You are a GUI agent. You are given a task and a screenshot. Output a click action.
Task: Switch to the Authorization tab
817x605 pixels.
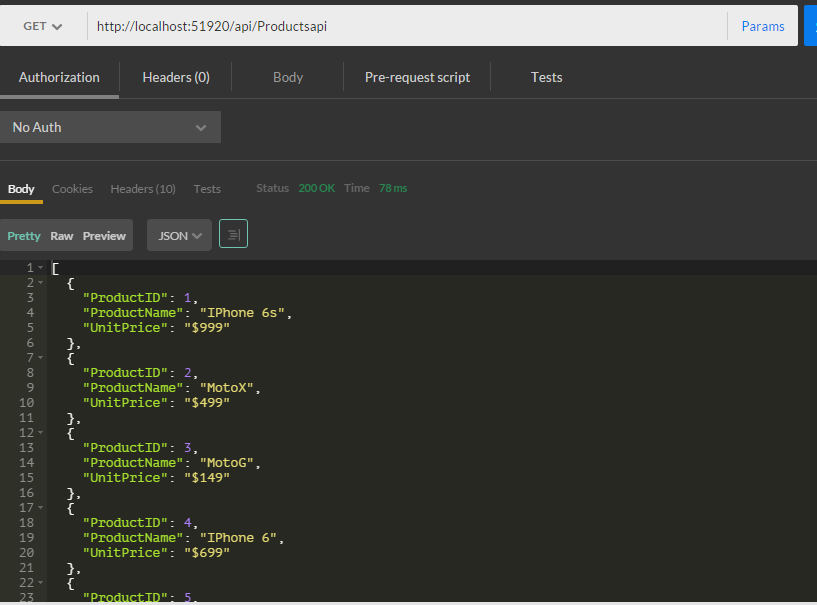59,77
